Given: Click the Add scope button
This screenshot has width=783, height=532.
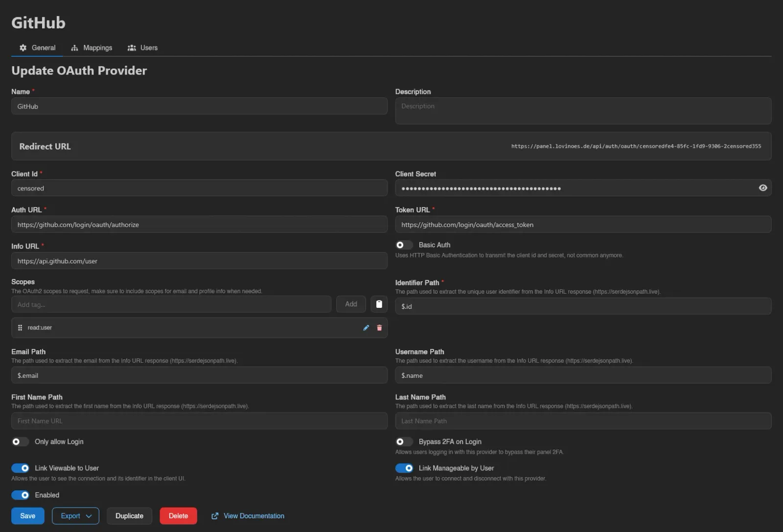Looking at the screenshot, I should [351, 304].
